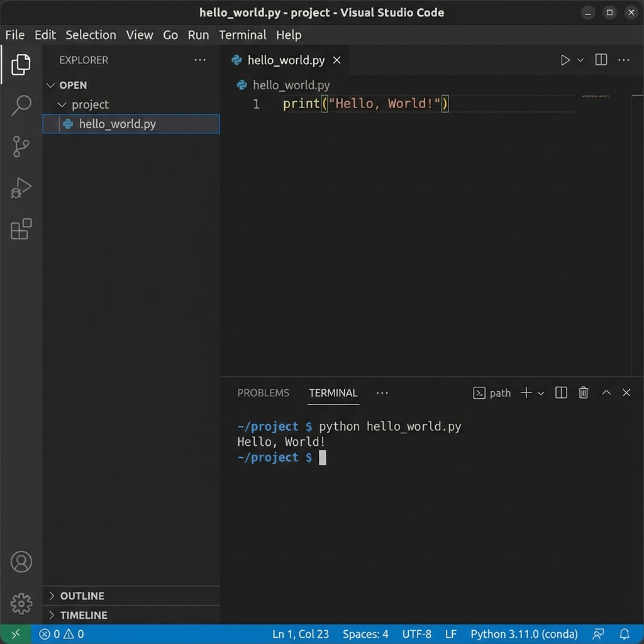Open the Manage gear icon
This screenshot has width=644, height=644.
tap(21, 603)
